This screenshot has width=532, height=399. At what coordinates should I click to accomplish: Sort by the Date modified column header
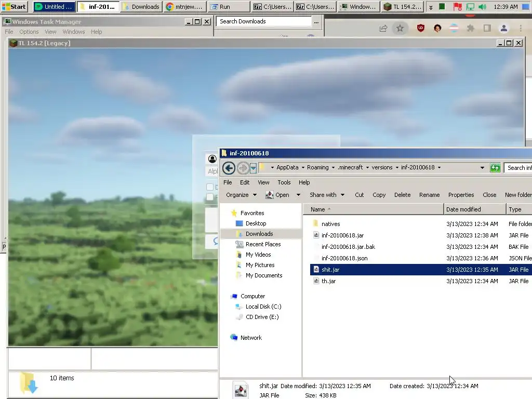(x=475, y=209)
